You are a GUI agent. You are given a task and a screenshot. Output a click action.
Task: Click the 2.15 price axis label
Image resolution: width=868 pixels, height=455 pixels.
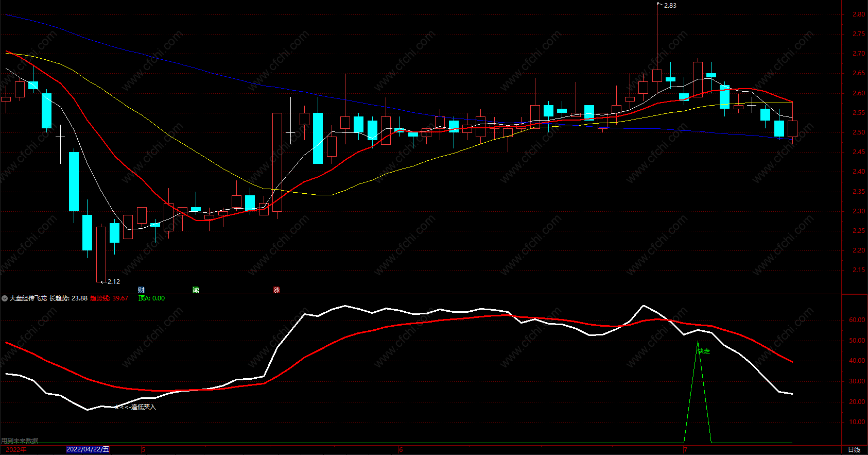(x=859, y=270)
